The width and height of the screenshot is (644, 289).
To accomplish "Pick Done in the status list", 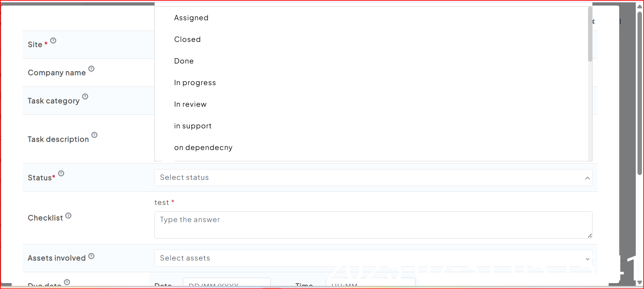I will 184,61.
